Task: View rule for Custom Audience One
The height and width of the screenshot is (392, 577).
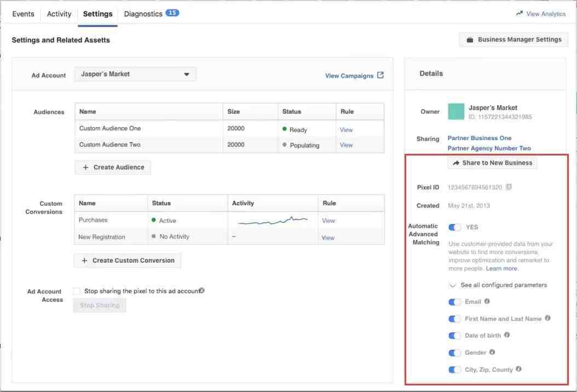Action: 347,130
